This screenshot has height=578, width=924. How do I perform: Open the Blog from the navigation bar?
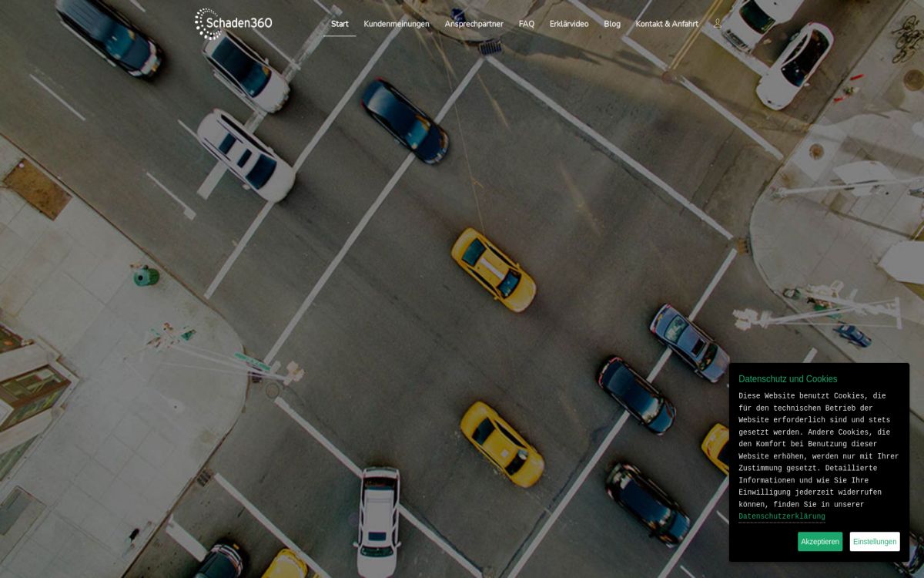click(612, 24)
